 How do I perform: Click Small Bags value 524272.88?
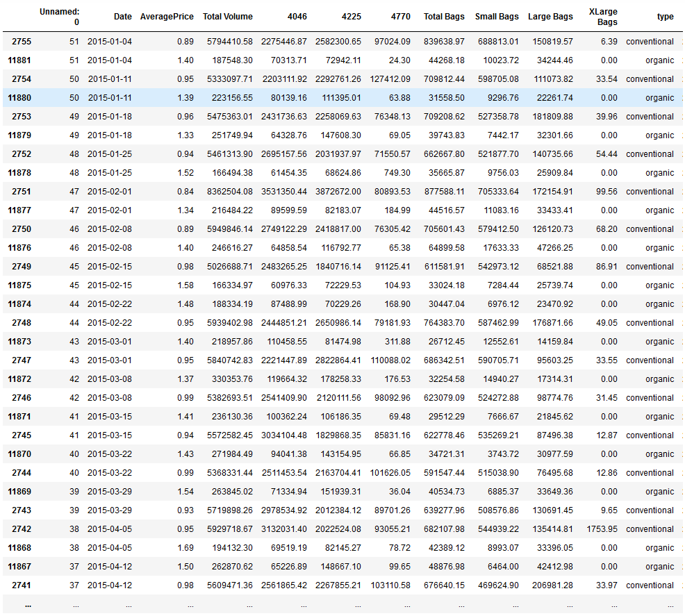498,398
